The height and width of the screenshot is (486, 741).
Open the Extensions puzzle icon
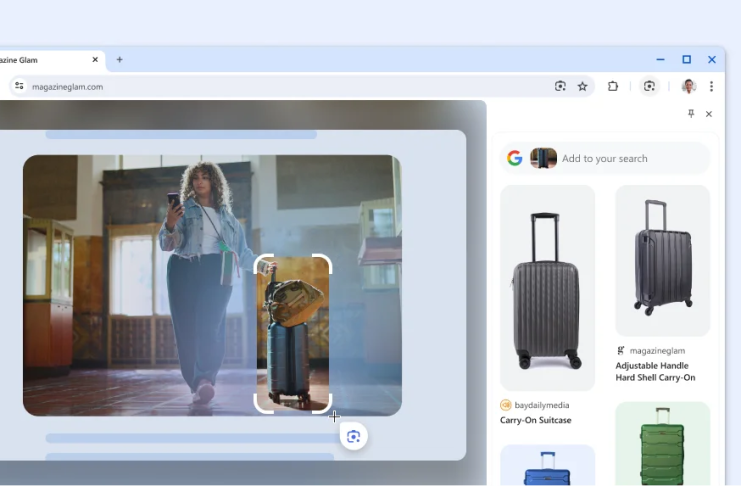(613, 86)
